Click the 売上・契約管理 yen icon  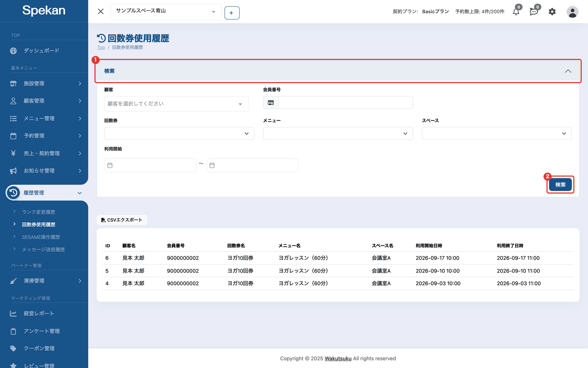click(x=13, y=153)
